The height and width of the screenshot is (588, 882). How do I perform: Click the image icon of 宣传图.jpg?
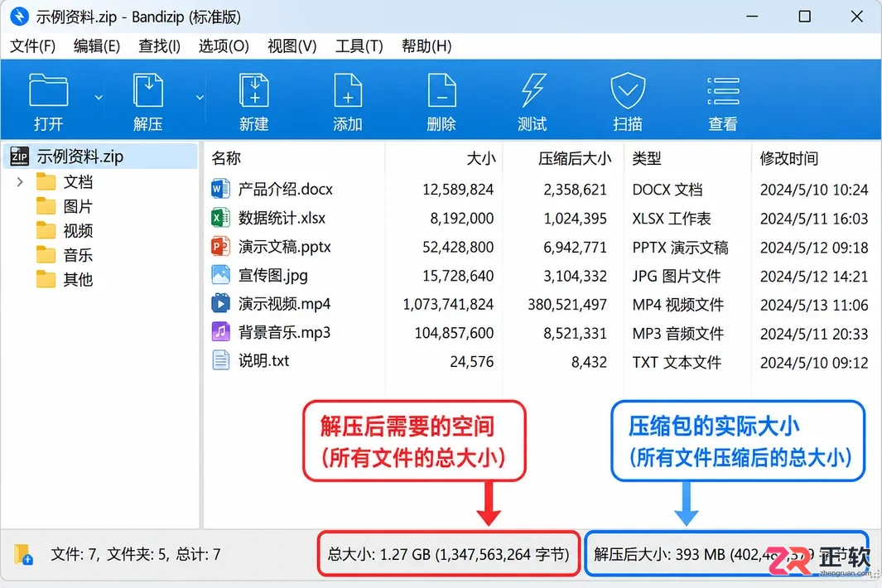(220, 275)
